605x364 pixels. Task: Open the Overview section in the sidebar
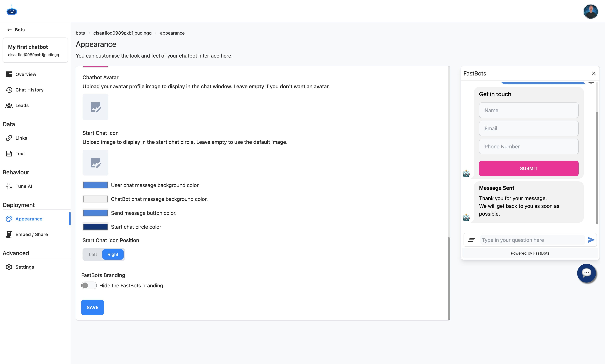(26, 74)
